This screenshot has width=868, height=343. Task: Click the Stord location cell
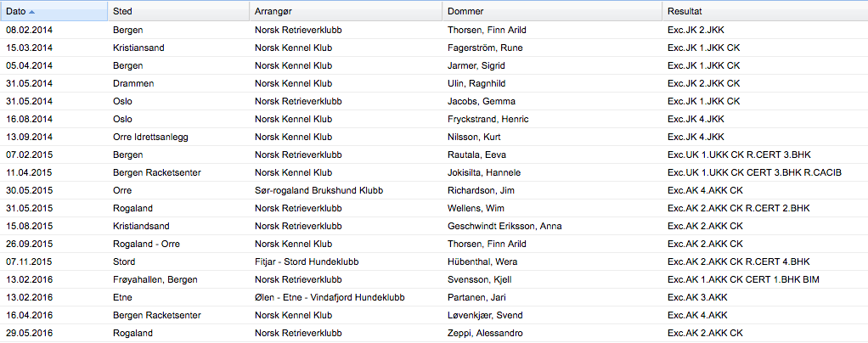tap(124, 262)
